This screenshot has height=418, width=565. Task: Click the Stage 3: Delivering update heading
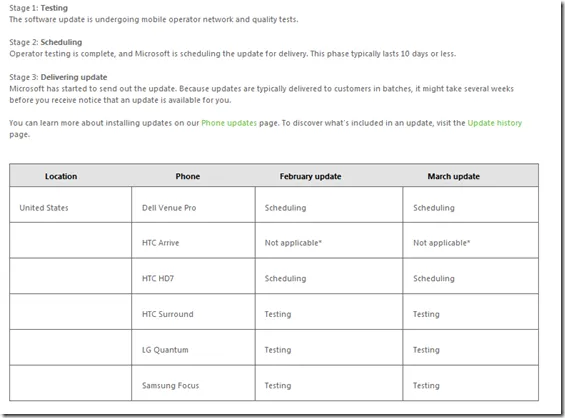coord(58,77)
